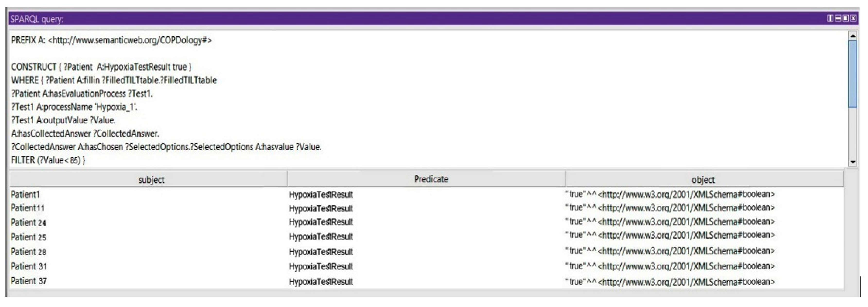Click the split horizontally view icon
Image resolution: width=868 pixels, height=307 pixels.
point(838,18)
